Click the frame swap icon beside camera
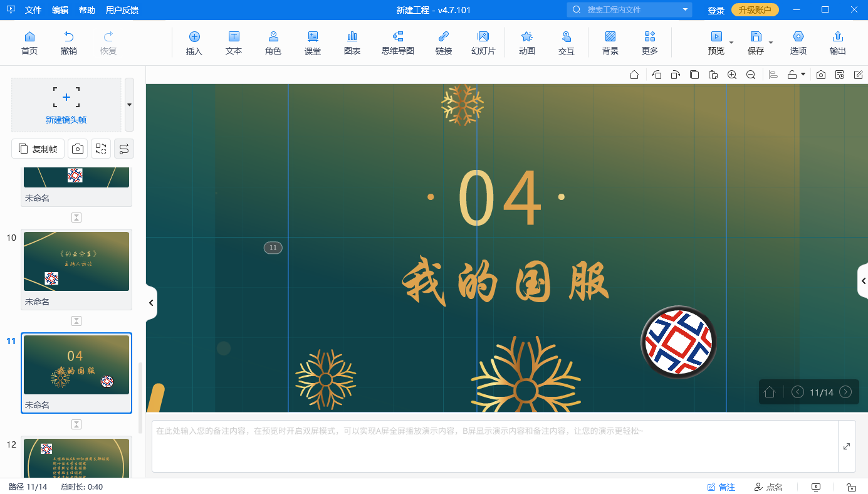 click(x=101, y=149)
